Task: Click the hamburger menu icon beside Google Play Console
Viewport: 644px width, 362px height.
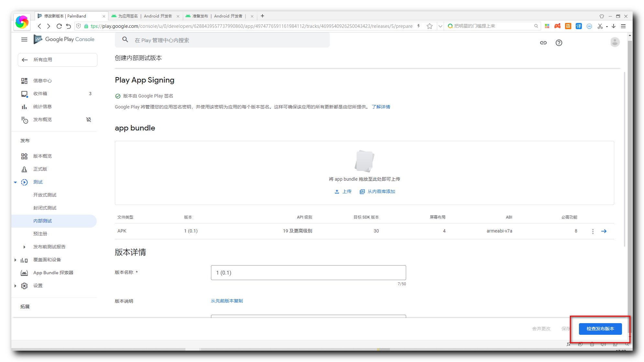Action: (x=24, y=40)
